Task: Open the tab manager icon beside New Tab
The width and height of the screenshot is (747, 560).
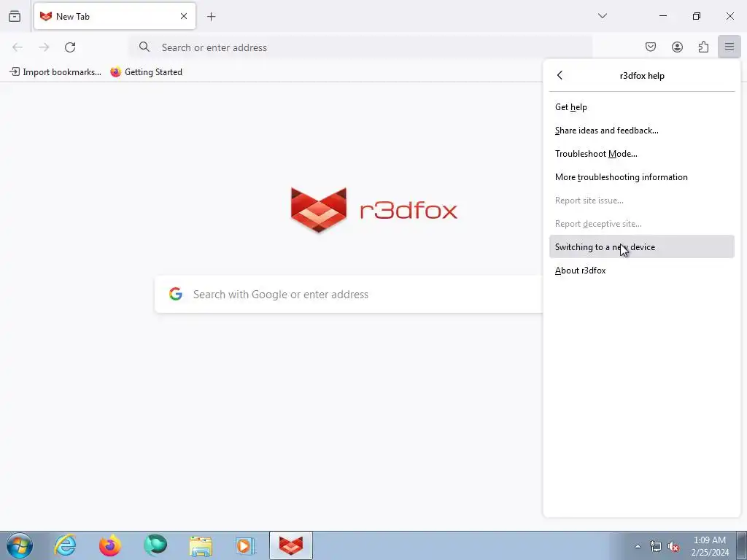Action: [x=15, y=16]
